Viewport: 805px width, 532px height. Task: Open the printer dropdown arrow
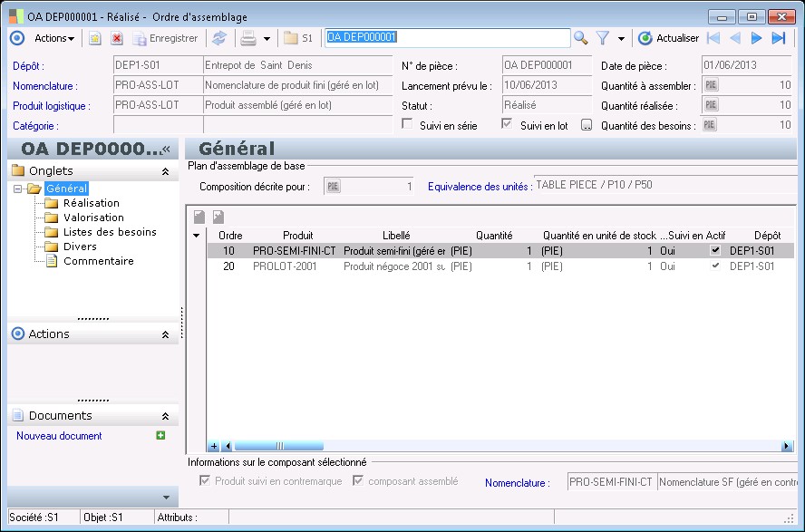coord(267,38)
